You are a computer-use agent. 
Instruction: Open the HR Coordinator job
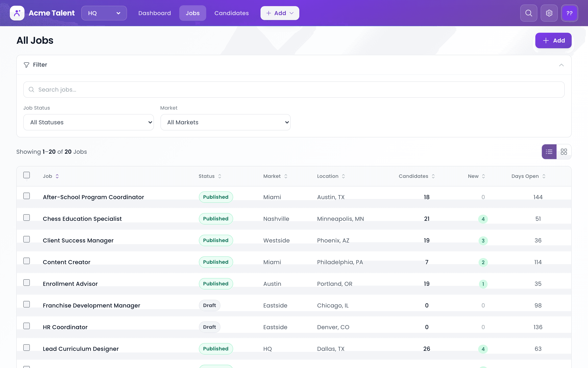click(x=65, y=327)
